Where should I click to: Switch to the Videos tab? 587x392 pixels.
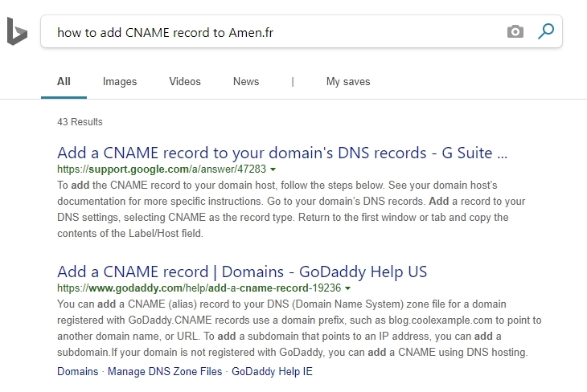tap(185, 82)
